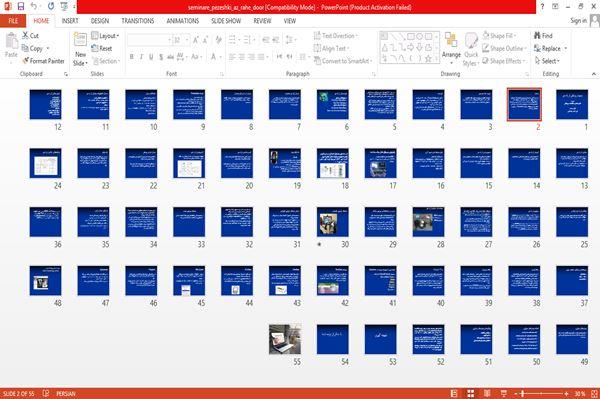Toggle Align Right paragraph alignment
Image resolution: width=600 pixels, height=399 pixels.
(251, 57)
